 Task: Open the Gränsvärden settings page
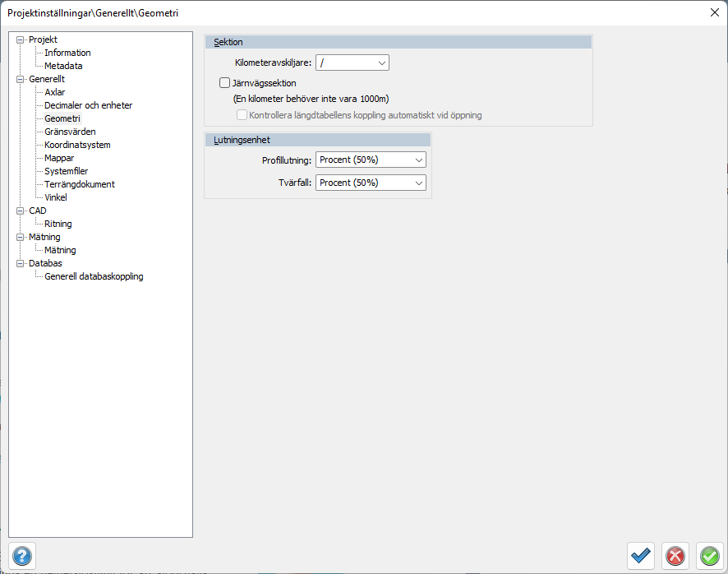[70, 132]
